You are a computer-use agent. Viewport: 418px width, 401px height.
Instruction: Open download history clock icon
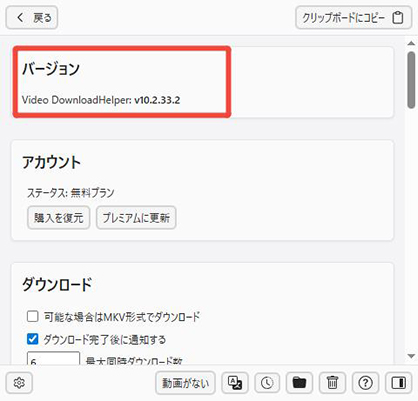pos(267,383)
